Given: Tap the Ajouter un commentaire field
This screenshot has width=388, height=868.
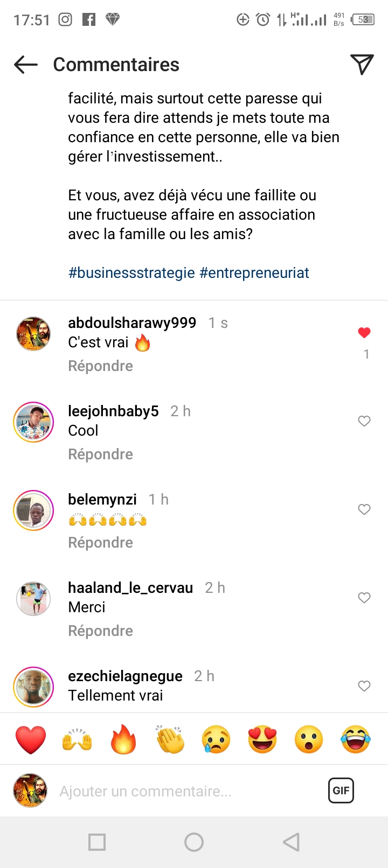Looking at the screenshot, I should [x=183, y=791].
